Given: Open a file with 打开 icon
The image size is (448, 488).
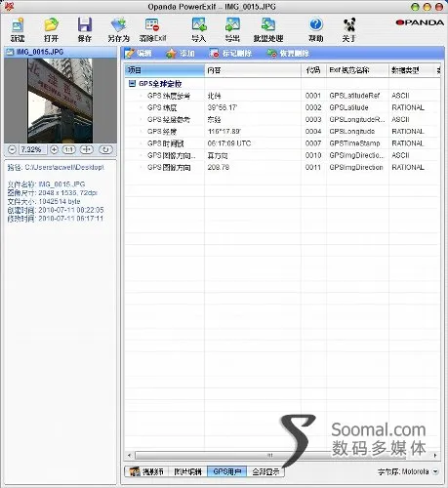Looking at the screenshot, I should pyautogui.click(x=51, y=29).
